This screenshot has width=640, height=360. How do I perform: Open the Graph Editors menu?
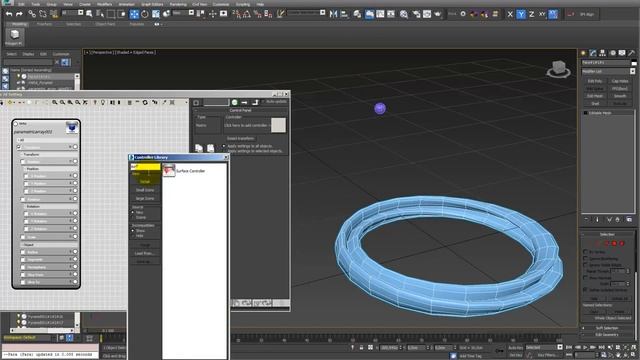click(x=152, y=4)
